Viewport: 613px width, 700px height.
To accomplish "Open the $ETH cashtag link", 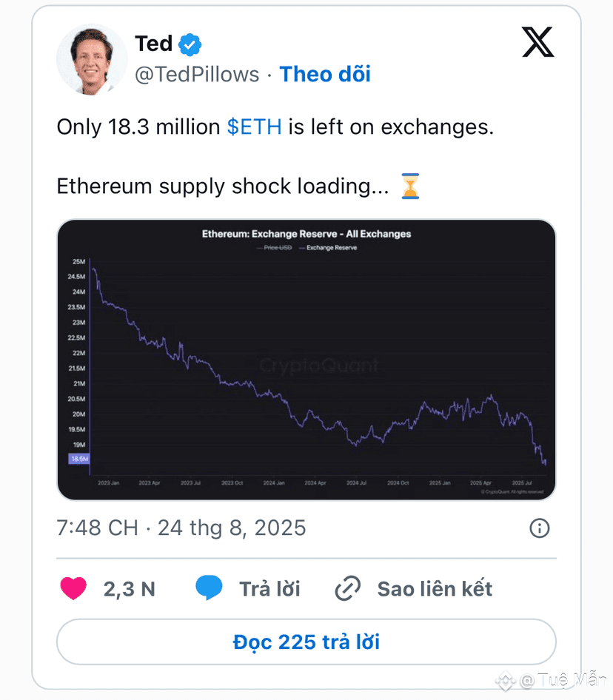I will coord(254,127).
